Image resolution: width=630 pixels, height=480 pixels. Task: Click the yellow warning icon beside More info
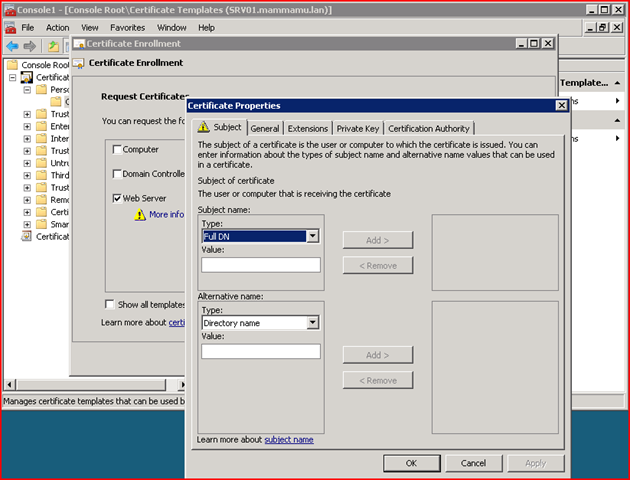tap(140, 214)
